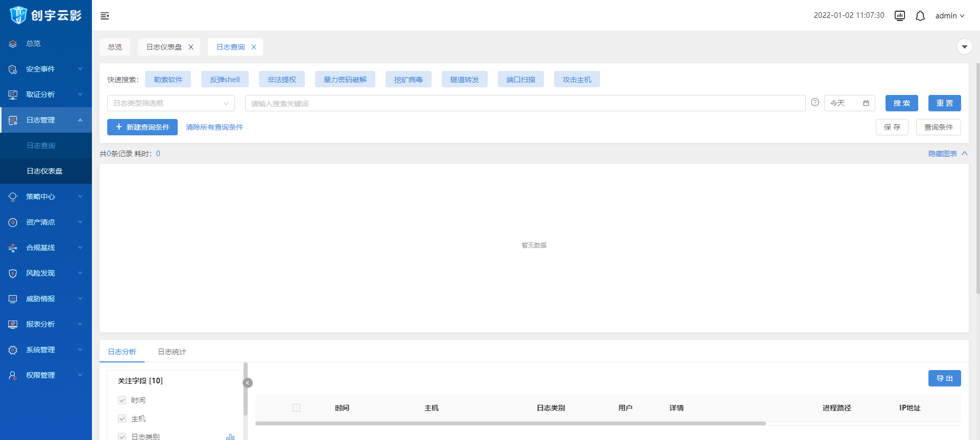
Task: Click the 报表分析 sidebar icon
Action: click(x=13, y=325)
